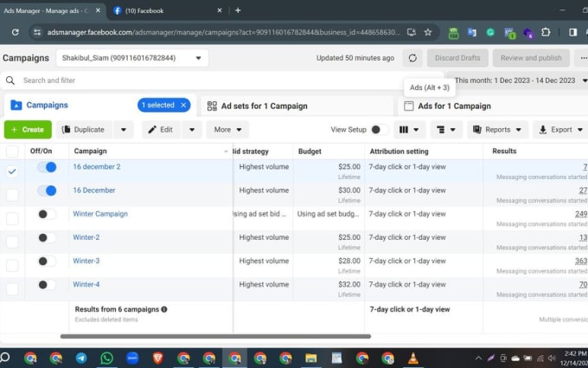Open the Reports dropdown
588x368 pixels.
[497, 130]
